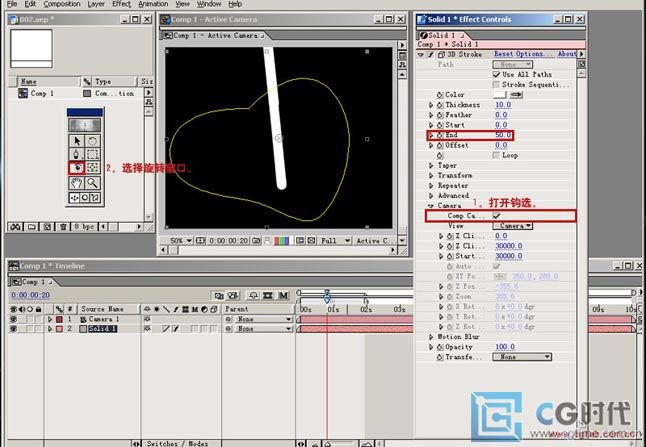This screenshot has height=447, width=646.
Task: Open the View Camera dropdown
Action: click(x=513, y=226)
